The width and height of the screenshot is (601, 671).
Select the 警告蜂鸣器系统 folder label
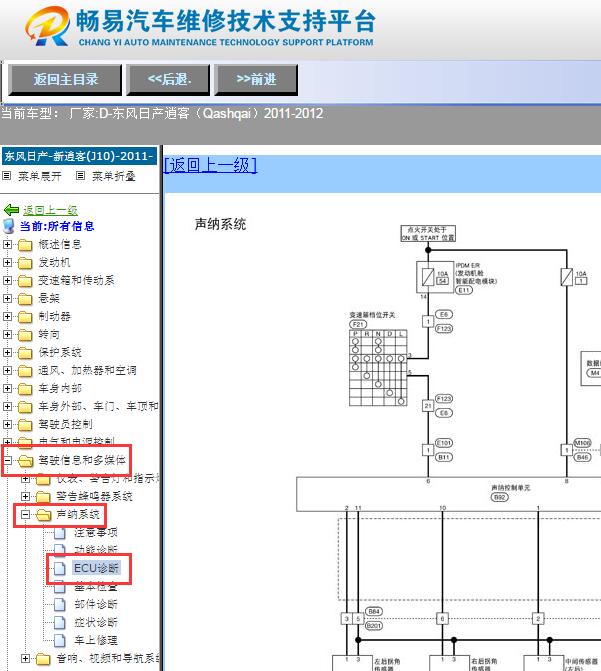click(x=94, y=496)
